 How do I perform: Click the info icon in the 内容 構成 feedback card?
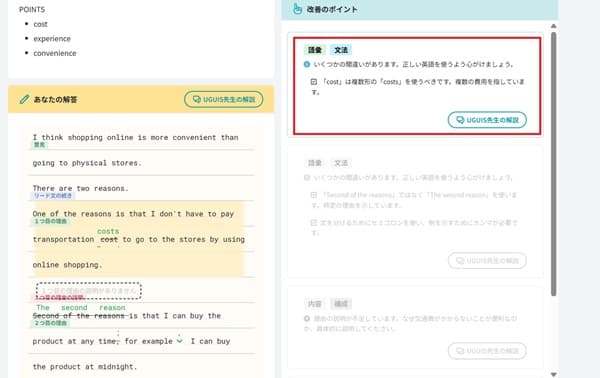(307, 318)
